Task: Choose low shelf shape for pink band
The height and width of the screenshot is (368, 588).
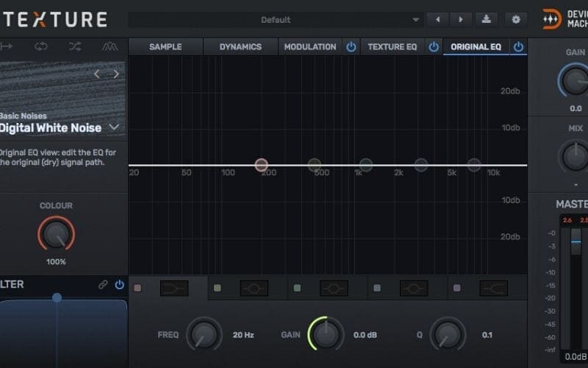Action: coord(174,289)
